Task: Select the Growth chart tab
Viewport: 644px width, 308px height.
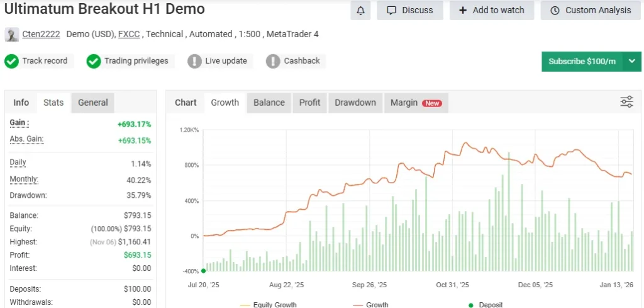Action: tap(225, 103)
